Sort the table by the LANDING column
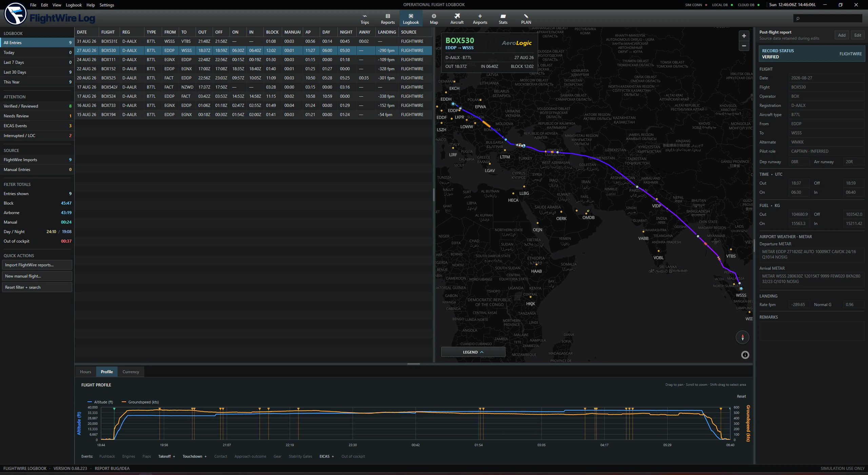The width and height of the screenshot is (868, 475). [387, 32]
